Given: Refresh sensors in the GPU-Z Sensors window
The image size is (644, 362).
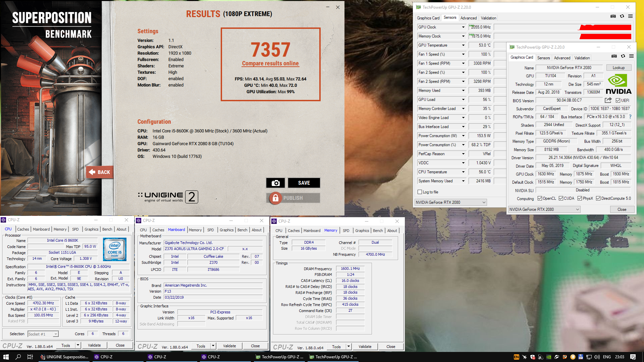Looking at the screenshot, I should tap(622, 16).
